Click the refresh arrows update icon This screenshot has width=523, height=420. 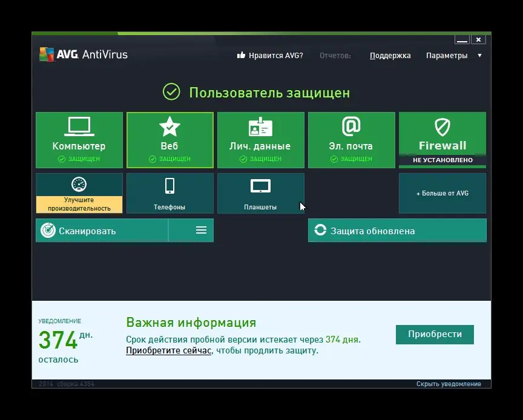coord(320,230)
